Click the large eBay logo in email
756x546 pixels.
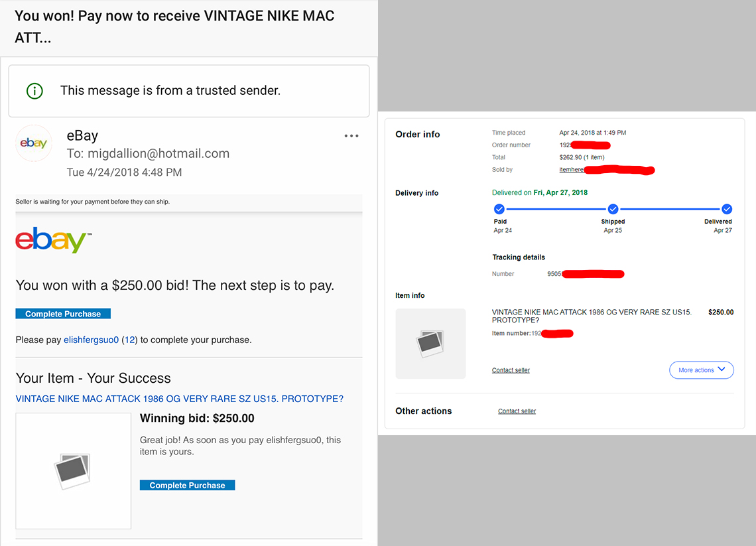53,240
